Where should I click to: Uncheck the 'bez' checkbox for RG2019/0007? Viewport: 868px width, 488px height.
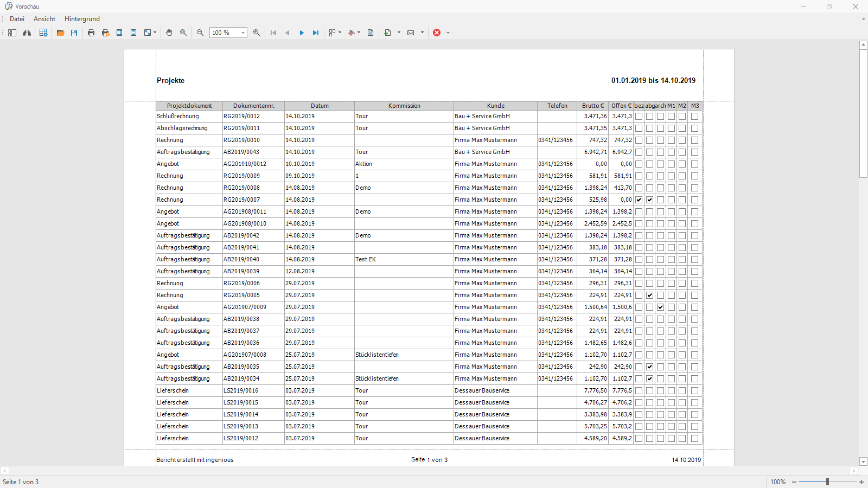(639, 200)
